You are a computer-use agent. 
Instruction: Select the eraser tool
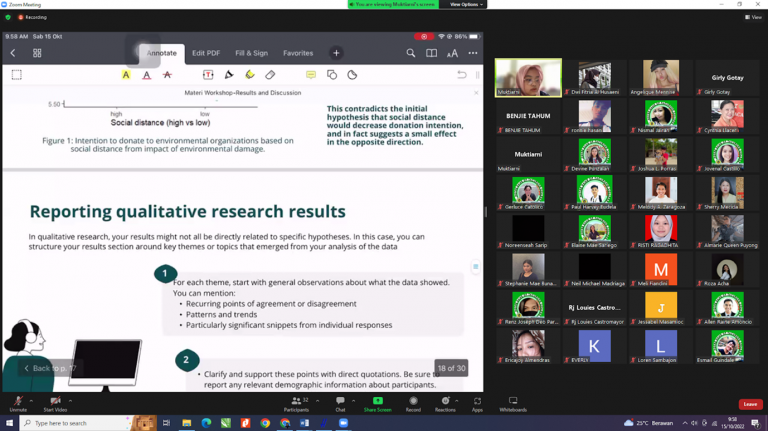[270, 75]
